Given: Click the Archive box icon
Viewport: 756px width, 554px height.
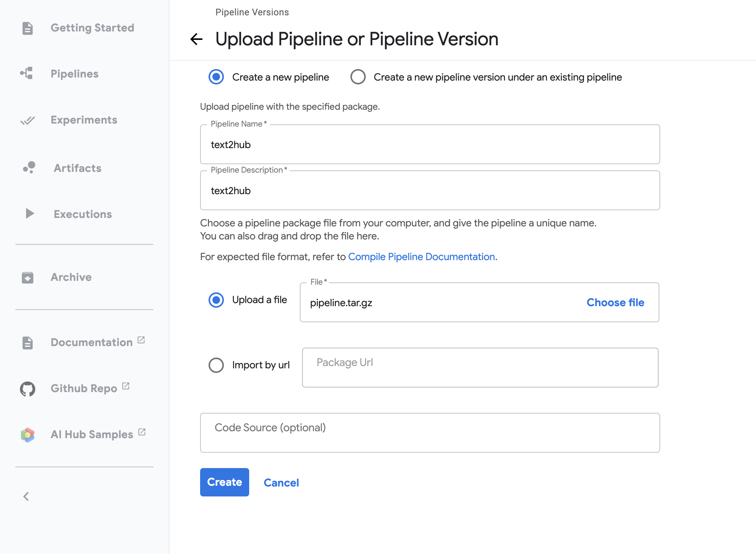Looking at the screenshot, I should click(28, 277).
